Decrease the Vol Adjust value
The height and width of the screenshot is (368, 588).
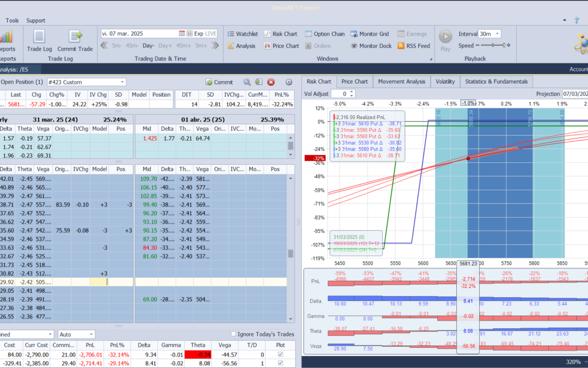351,96
